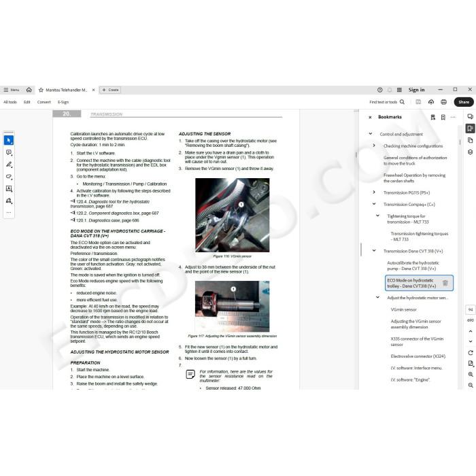Open the Convert tool
The width and height of the screenshot is (476, 476).
click(x=44, y=102)
